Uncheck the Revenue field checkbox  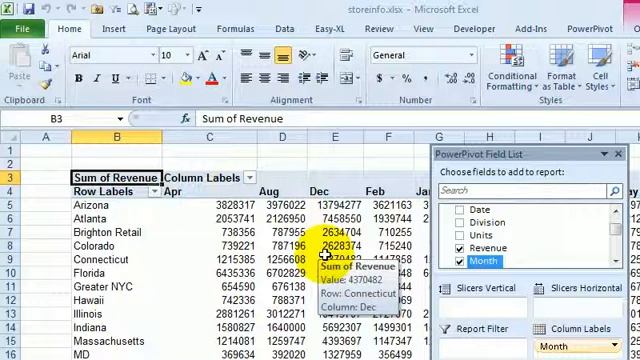[x=459, y=248]
